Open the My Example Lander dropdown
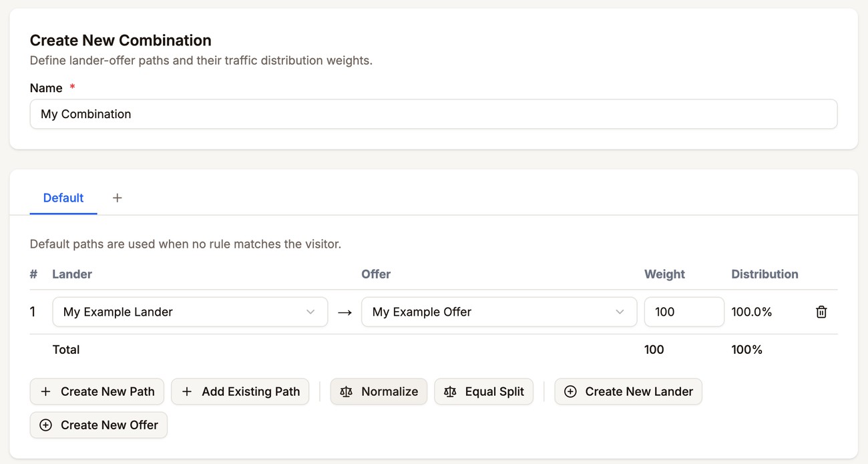 190,312
